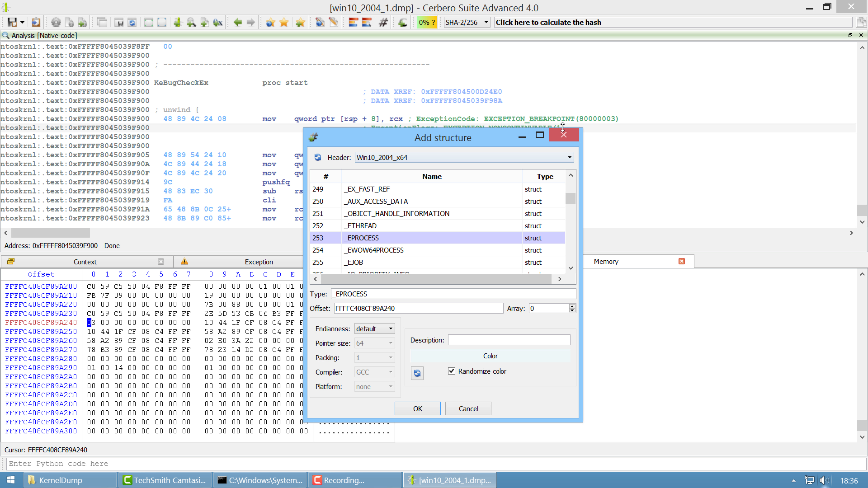Click the layout bars with magnifier icon

point(367,22)
